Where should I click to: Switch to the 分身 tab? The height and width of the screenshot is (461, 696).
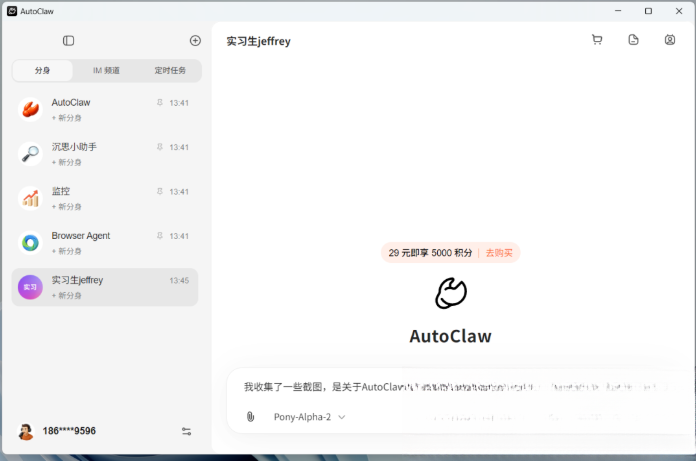point(43,71)
